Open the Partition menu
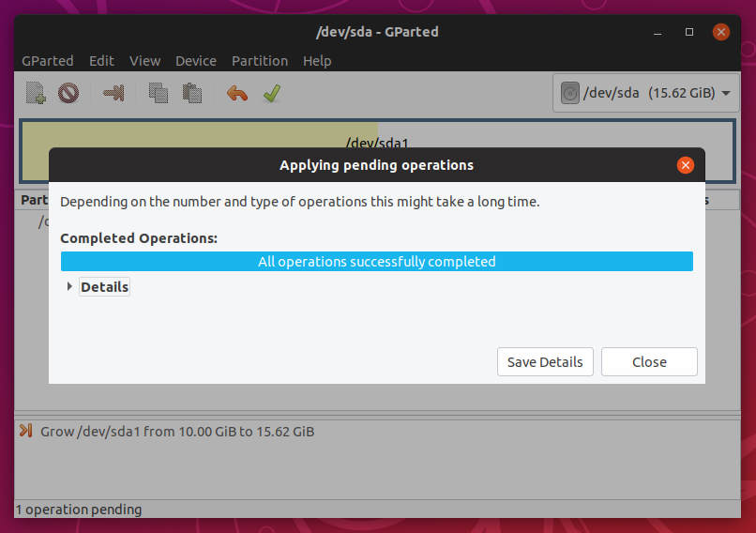756x533 pixels. pos(260,61)
